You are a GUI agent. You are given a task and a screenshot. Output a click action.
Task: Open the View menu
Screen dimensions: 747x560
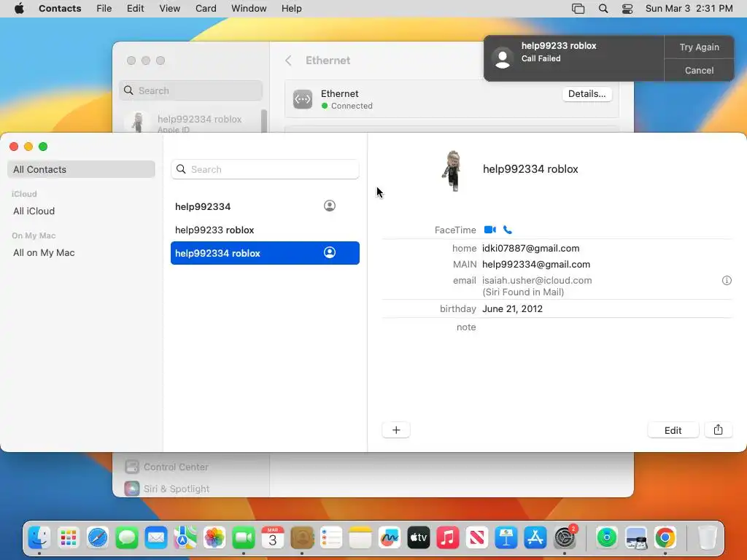pos(169,9)
